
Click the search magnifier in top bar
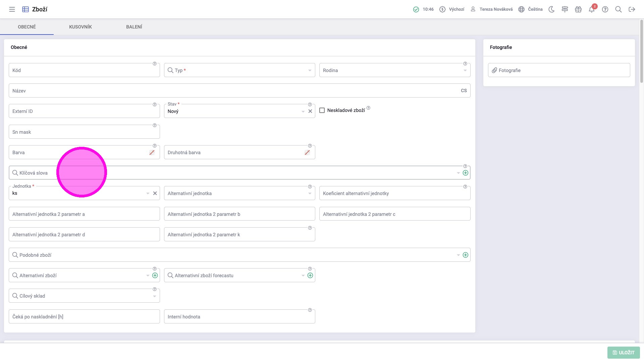point(619,9)
